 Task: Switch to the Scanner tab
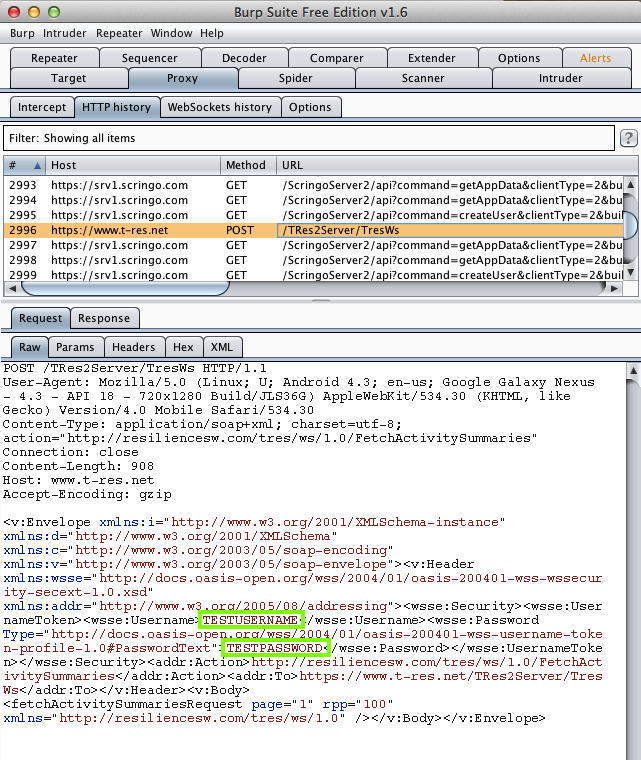click(423, 79)
